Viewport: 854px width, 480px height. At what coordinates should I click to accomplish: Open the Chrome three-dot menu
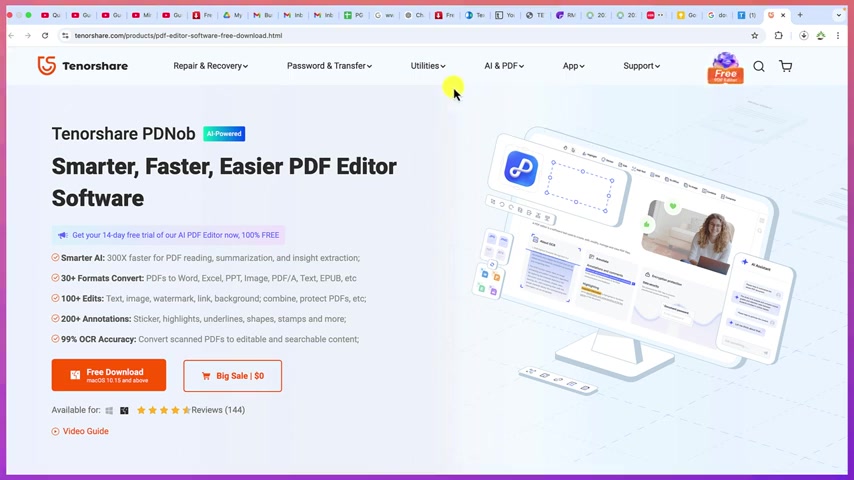838,35
